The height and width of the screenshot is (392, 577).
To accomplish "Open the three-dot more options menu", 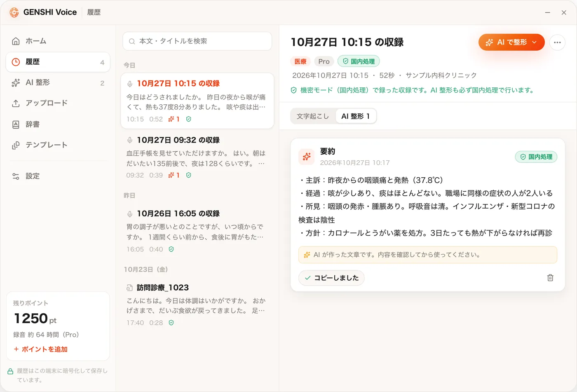I will (558, 42).
